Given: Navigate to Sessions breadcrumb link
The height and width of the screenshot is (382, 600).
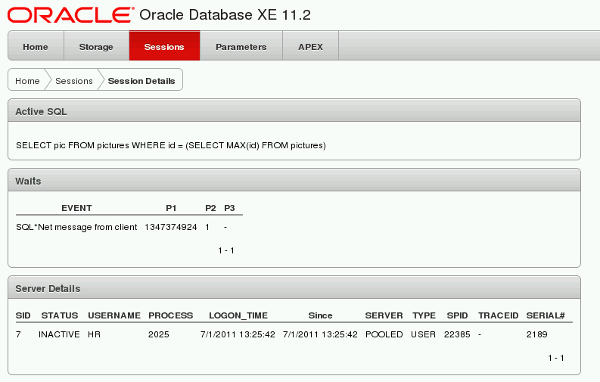Looking at the screenshot, I should coord(74,81).
